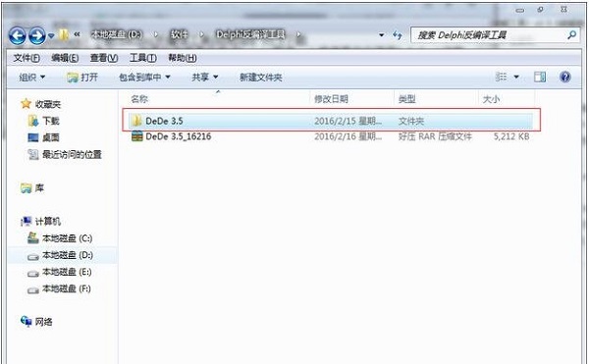Click the DeDe 3.5 folder icon
589x364 pixels.
coord(136,121)
